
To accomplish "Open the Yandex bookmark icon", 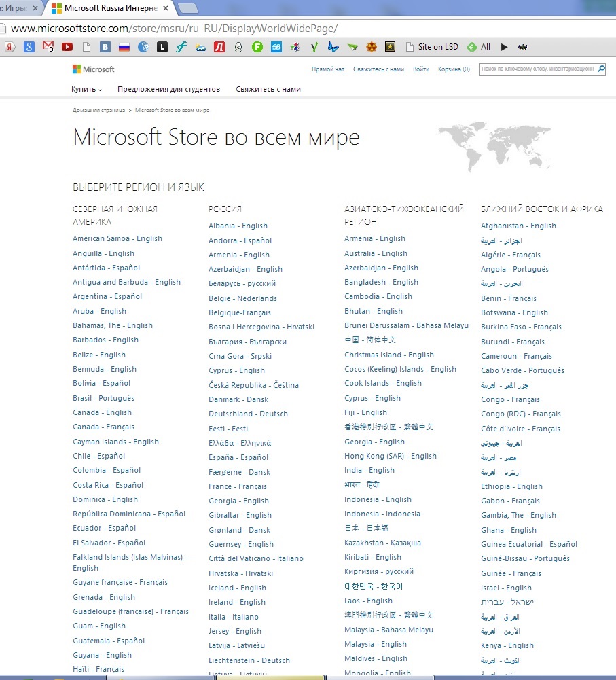I will point(10,47).
